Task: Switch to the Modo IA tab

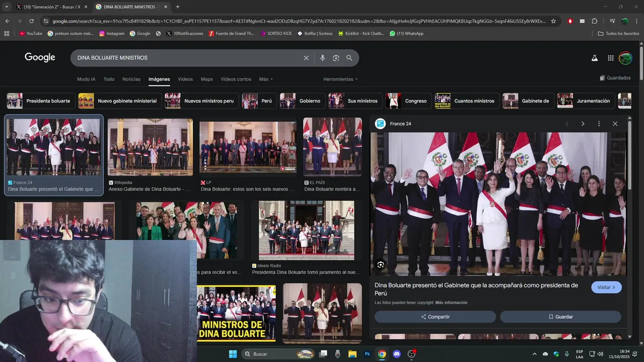Action: 86,79
